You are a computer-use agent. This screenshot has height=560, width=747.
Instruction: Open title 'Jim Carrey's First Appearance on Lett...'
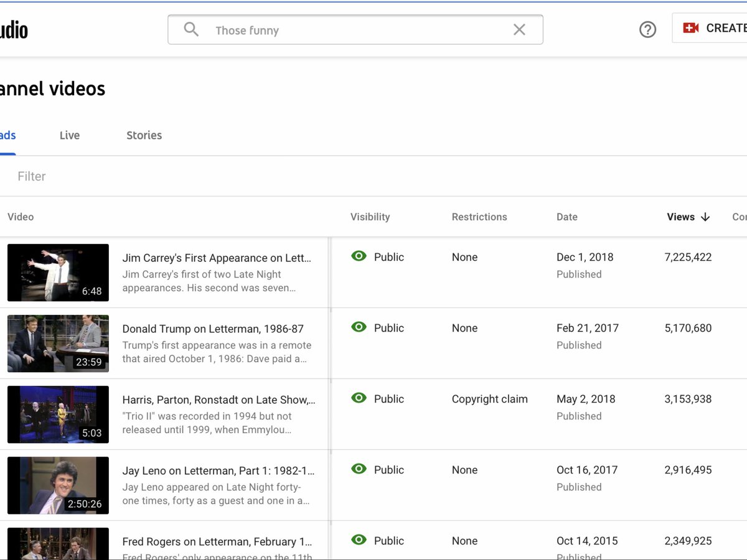point(217,258)
